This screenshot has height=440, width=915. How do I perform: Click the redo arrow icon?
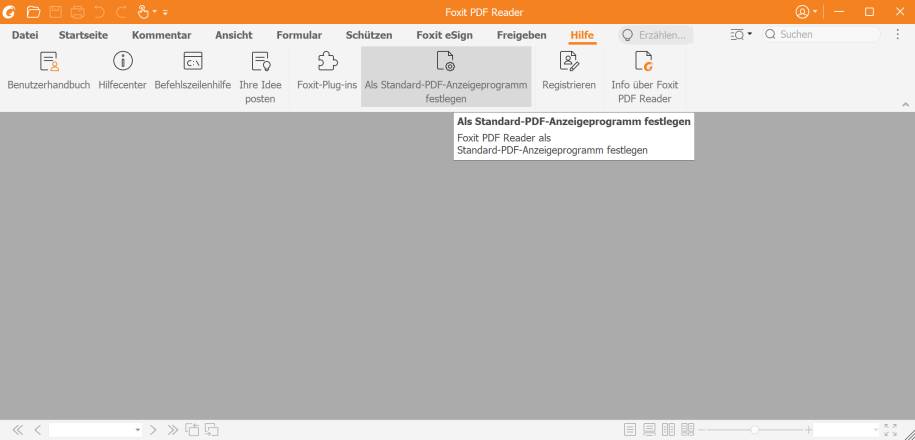pos(122,12)
